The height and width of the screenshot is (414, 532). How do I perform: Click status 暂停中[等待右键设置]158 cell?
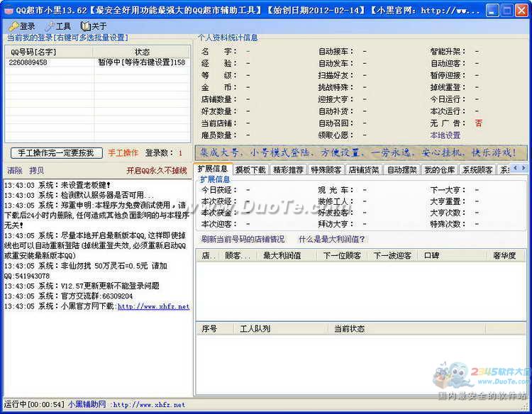(141, 62)
